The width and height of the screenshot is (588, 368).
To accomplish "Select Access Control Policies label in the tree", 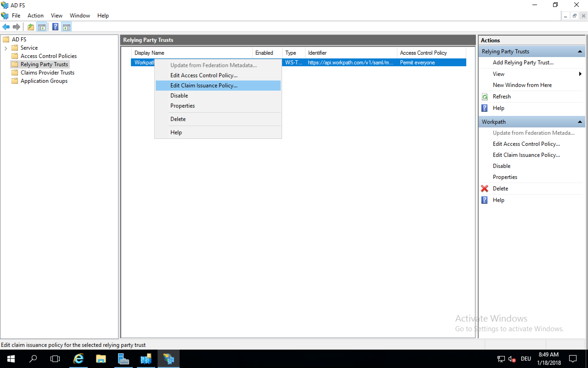I will (x=49, y=56).
